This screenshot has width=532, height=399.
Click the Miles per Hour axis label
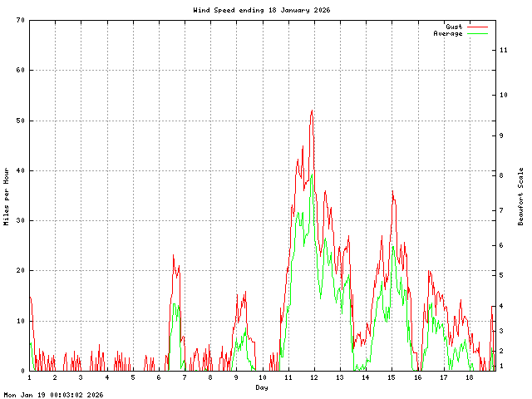pyautogui.click(x=7, y=196)
